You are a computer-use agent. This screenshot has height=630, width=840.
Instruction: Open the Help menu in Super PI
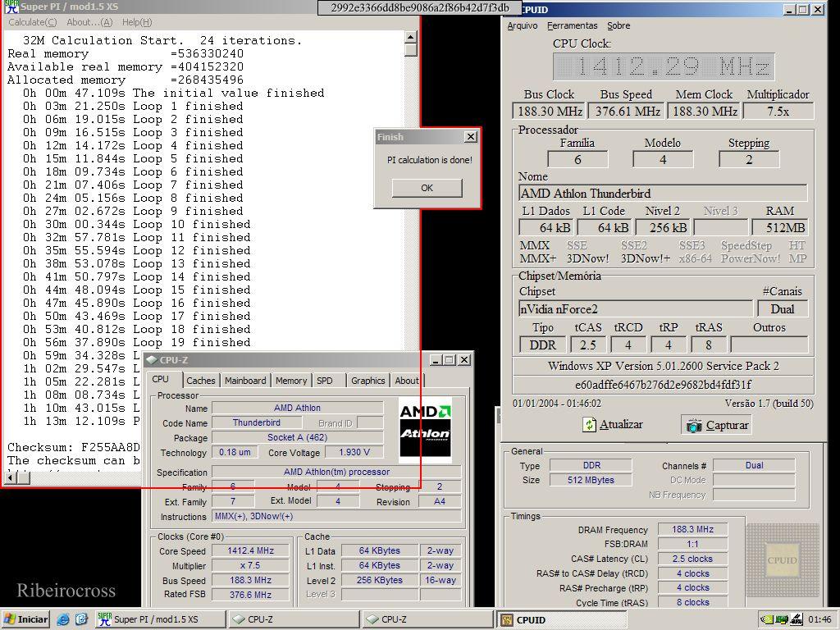point(137,22)
